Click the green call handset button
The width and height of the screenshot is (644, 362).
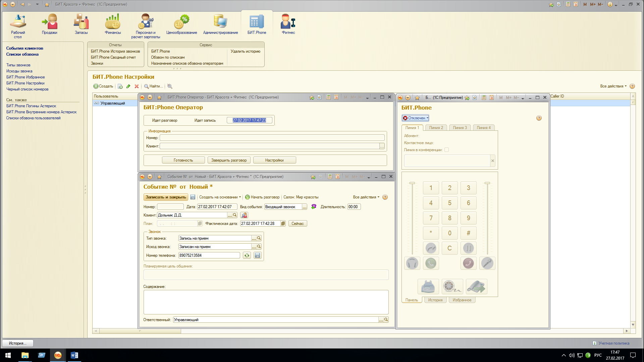click(431, 263)
